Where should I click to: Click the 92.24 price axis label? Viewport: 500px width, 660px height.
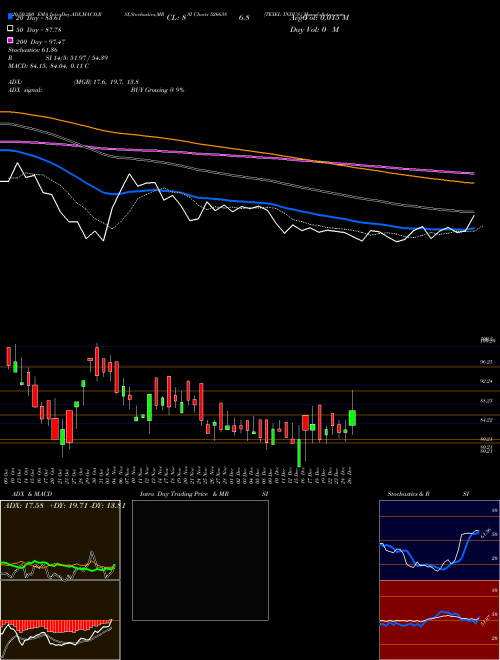click(487, 381)
